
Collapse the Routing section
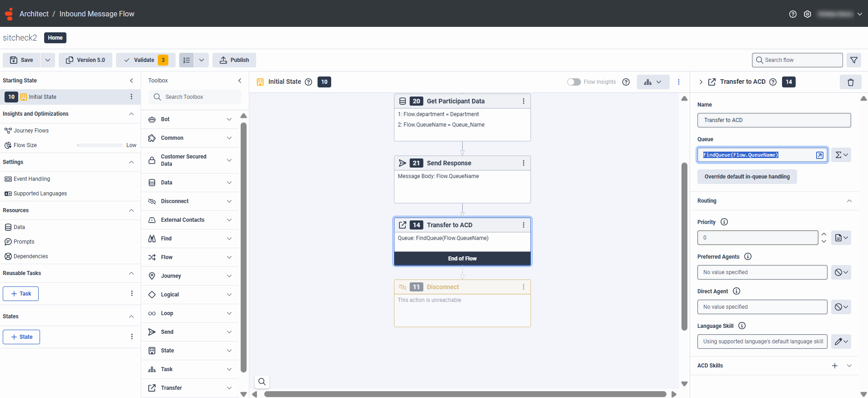click(x=849, y=201)
